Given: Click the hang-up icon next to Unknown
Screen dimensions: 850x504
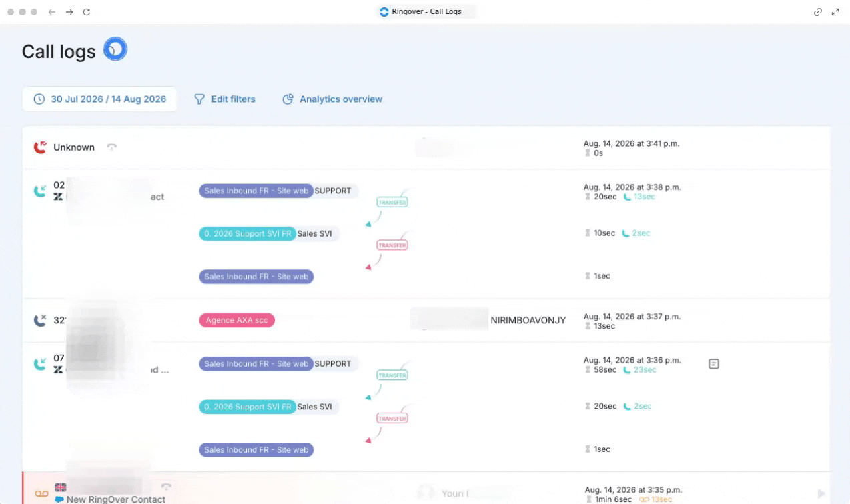Looking at the screenshot, I should (x=112, y=147).
